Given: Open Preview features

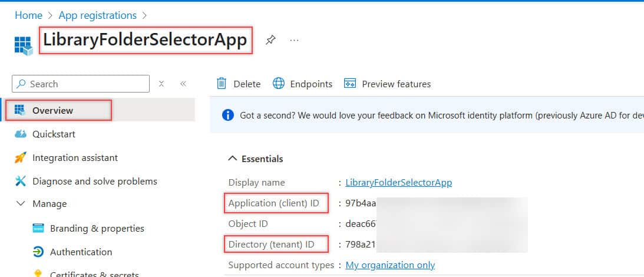Looking at the screenshot, I should pos(388,84).
